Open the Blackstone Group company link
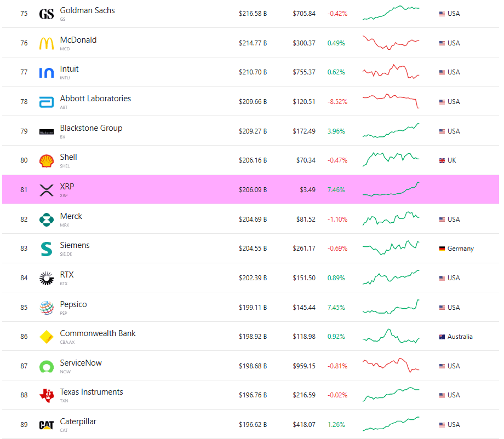This screenshot has width=504, height=439. pos(91,128)
